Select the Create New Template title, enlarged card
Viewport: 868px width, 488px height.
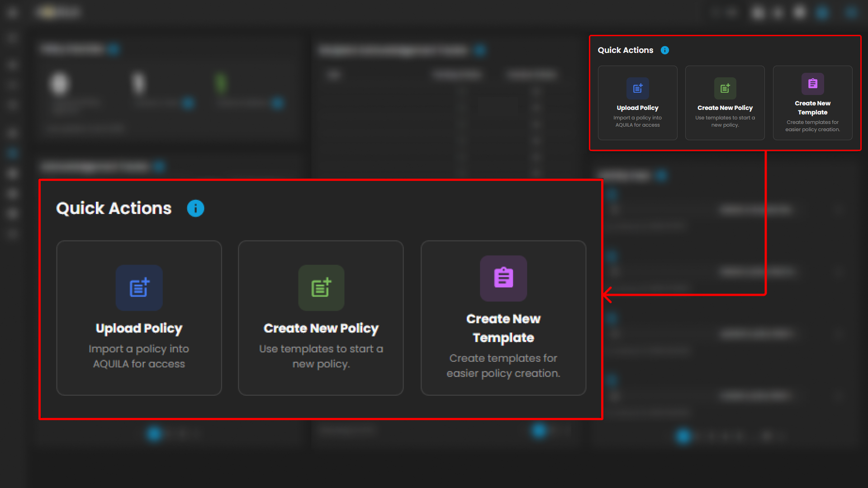click(503, 328)
